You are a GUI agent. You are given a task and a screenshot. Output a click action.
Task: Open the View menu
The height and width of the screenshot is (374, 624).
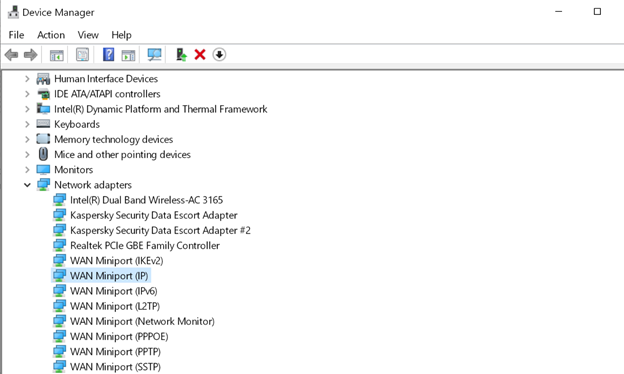(88, 35)
